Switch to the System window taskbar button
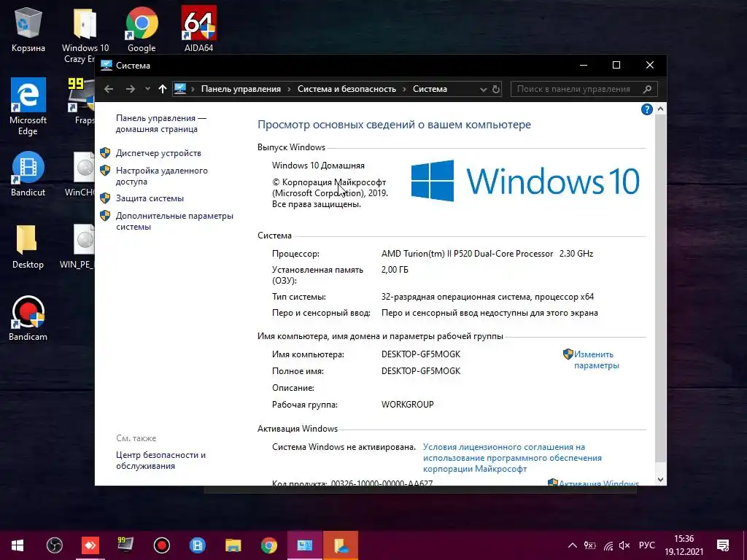 point(304,545)
